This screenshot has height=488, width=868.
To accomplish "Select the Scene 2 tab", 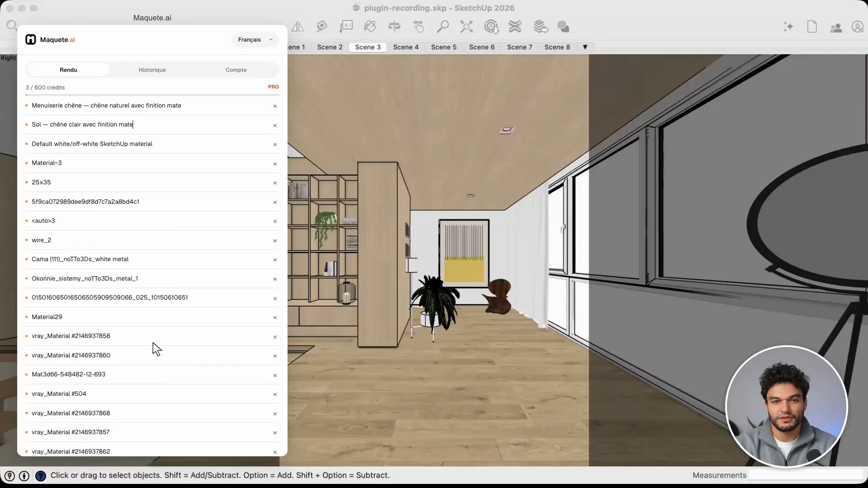I will click(x=330, y=47).
